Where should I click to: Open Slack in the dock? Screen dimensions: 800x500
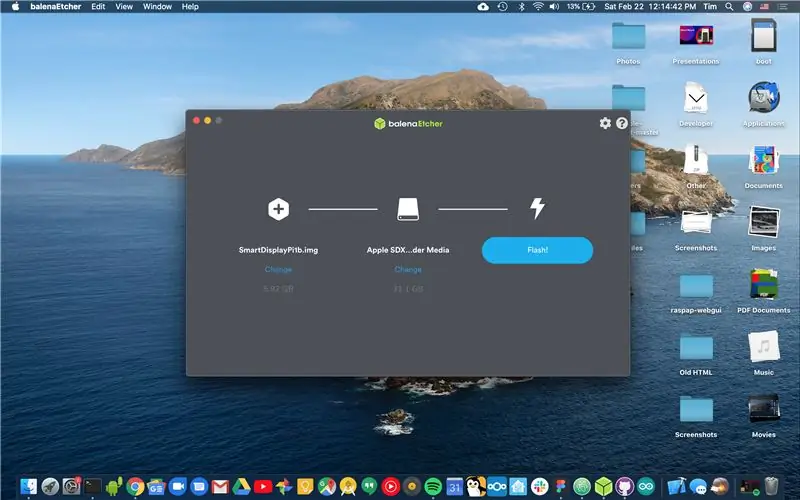539,486
